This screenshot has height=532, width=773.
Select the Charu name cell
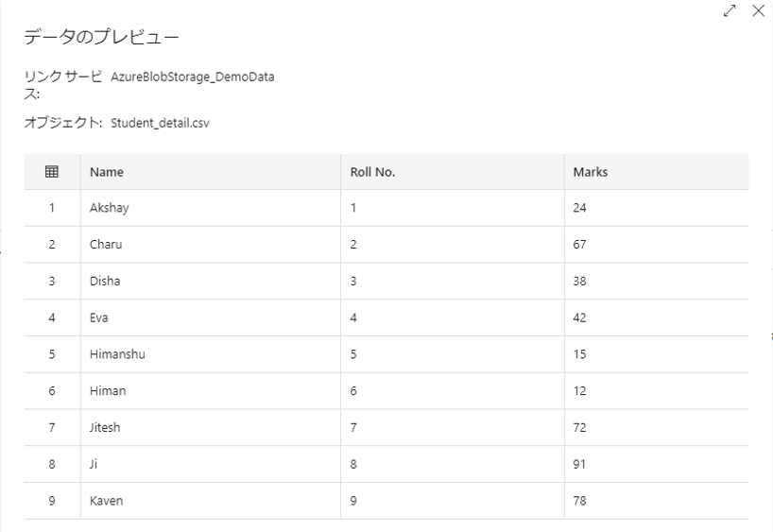pos(106,245)
